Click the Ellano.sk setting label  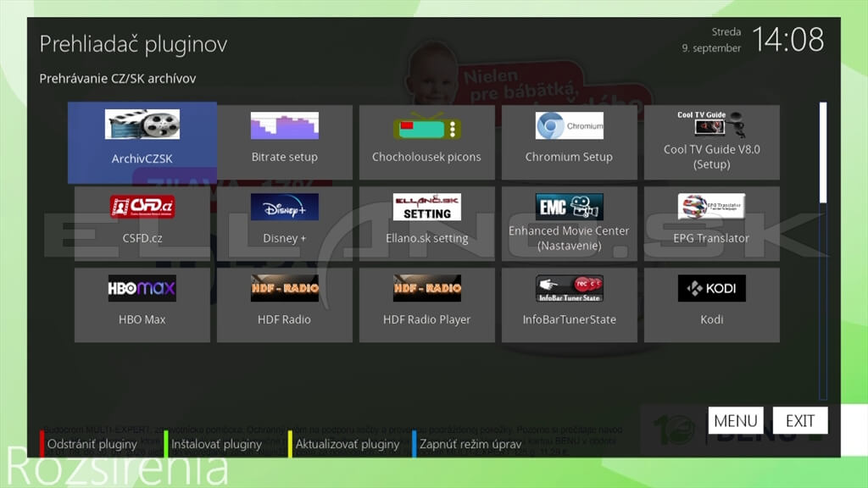pos(427,238)
